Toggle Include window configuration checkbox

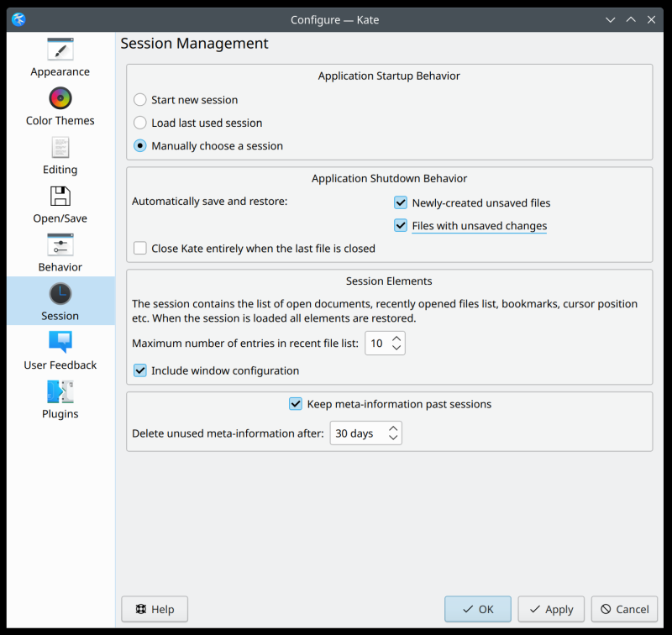140,370
